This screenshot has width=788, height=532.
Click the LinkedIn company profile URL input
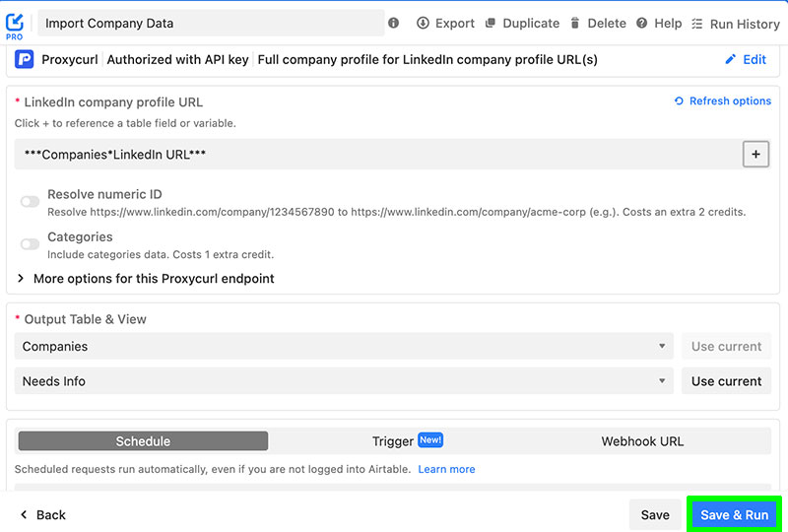pyautogui.click(x=377, y=154)
